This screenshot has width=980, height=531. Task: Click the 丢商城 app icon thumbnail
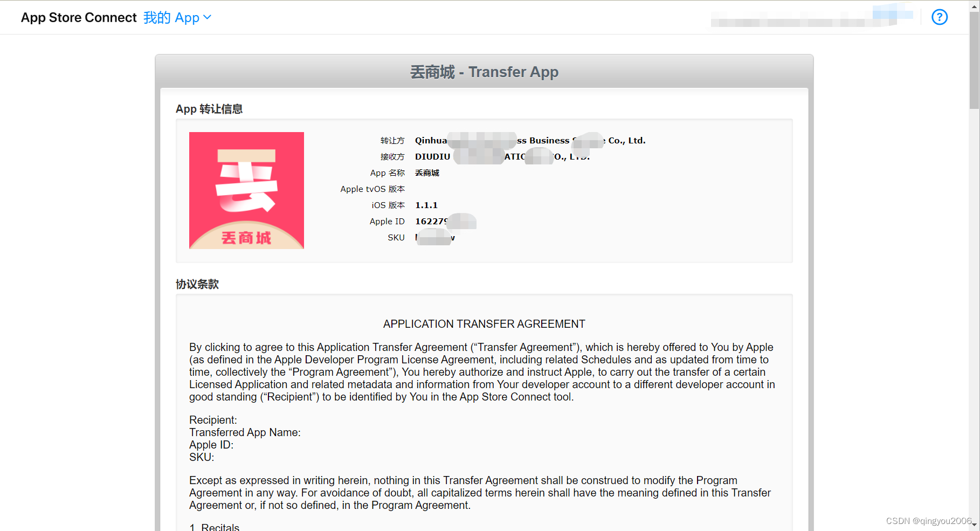pos(246,190)
